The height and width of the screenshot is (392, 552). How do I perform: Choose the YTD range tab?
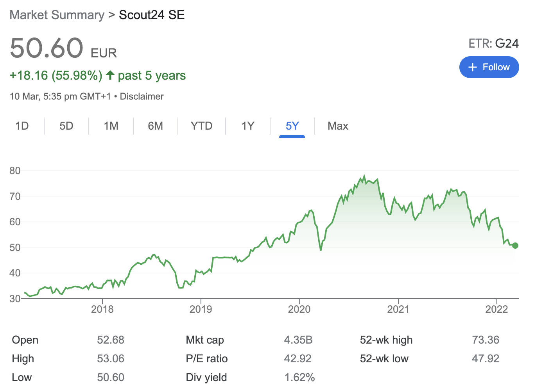tap(201, 126)
